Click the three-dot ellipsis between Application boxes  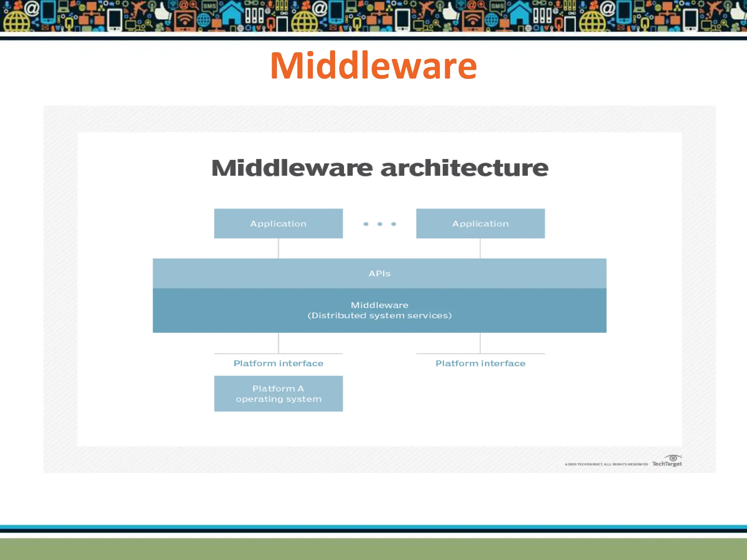(x=380, y=224)
